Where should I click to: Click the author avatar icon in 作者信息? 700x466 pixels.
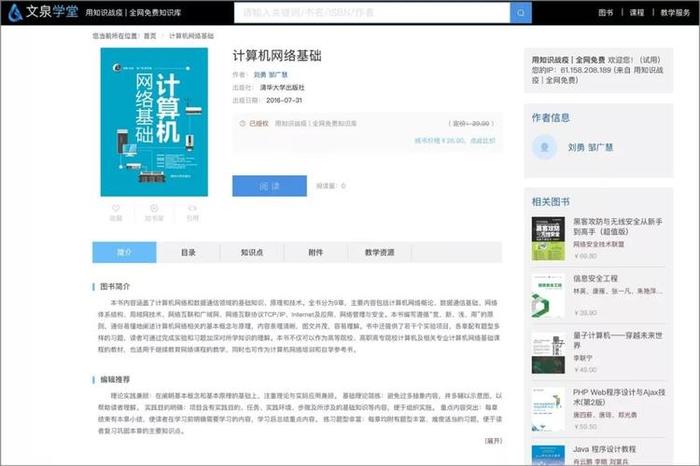point(544,147)
